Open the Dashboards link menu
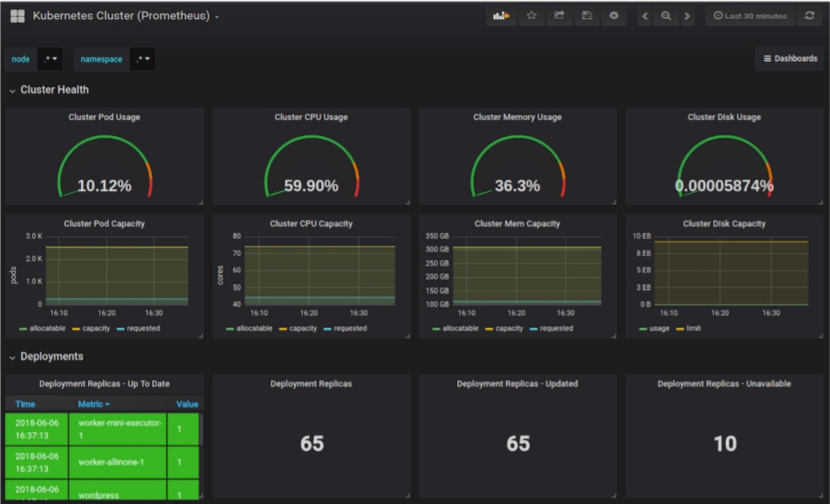830x504 pixels. click(789, 59)
